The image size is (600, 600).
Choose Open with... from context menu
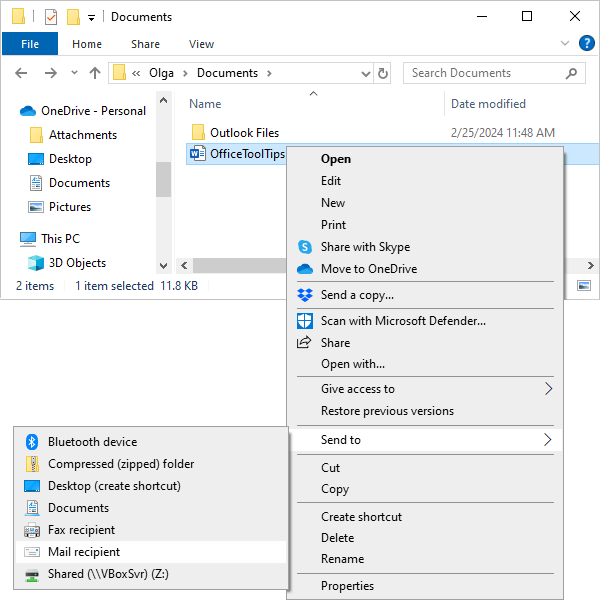click(425, 364)
